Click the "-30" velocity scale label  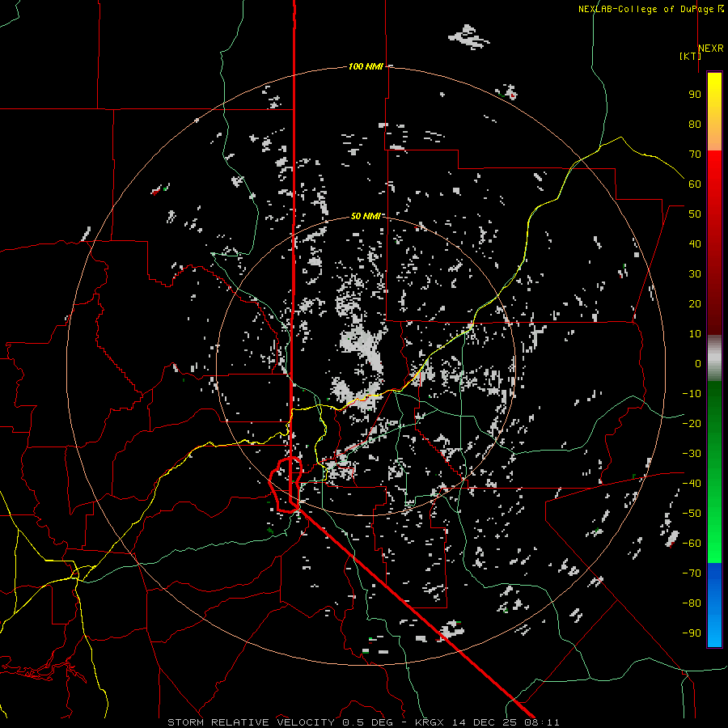[692, 454]
